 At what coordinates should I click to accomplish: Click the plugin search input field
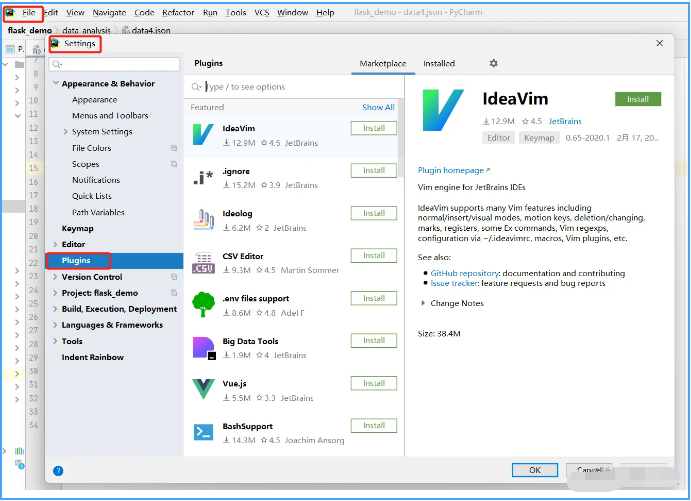(294, 87)
